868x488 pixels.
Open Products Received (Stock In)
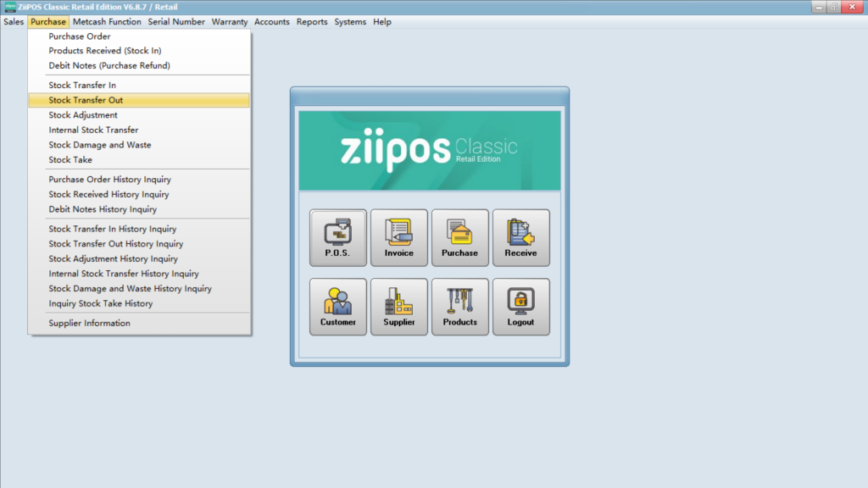(x=104, y=51)
